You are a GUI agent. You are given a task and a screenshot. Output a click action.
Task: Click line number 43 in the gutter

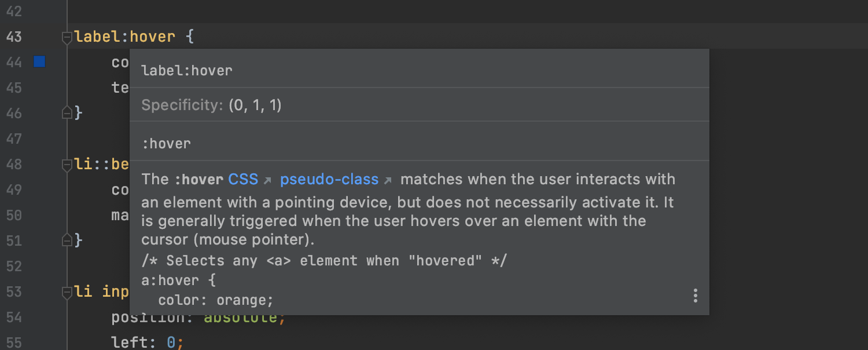tap(14, 37)
